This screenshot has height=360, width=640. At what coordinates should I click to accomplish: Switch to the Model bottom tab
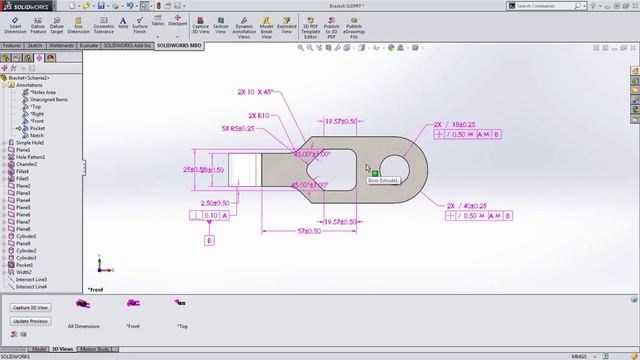39,349
